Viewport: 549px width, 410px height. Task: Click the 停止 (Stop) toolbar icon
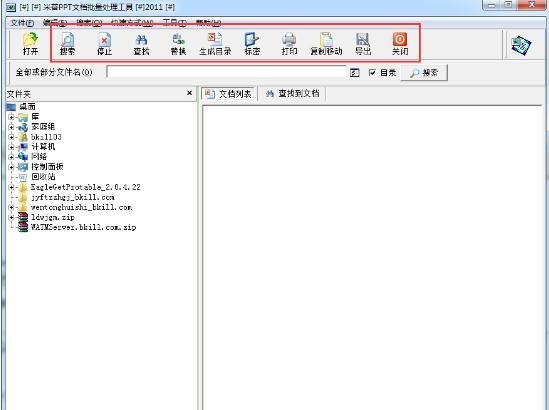(x=104, y=44)
